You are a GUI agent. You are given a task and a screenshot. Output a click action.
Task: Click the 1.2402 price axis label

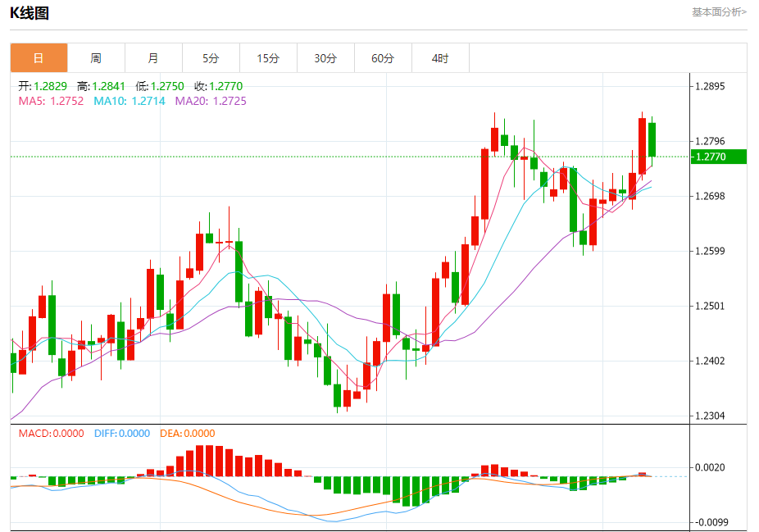(710, 361)
